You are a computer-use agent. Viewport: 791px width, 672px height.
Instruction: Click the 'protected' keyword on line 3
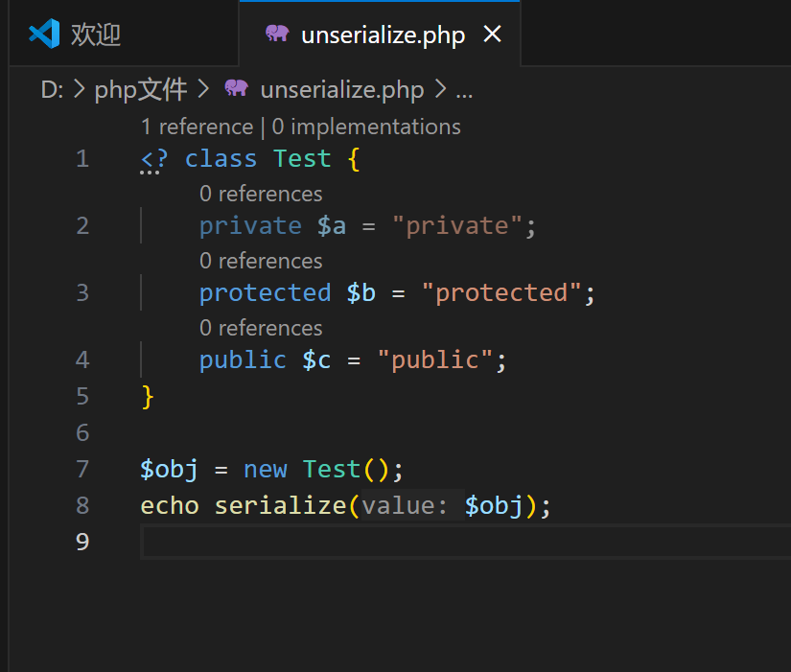tap(266, 292)
